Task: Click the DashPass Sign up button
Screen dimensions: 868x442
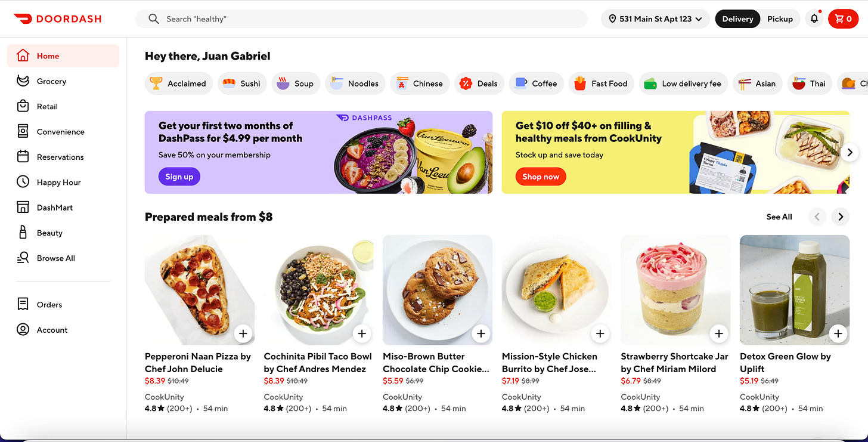Action: click(179, 177)
